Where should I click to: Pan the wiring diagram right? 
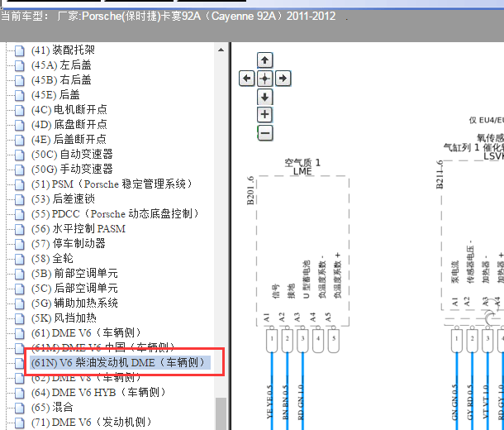pos(283,79)
